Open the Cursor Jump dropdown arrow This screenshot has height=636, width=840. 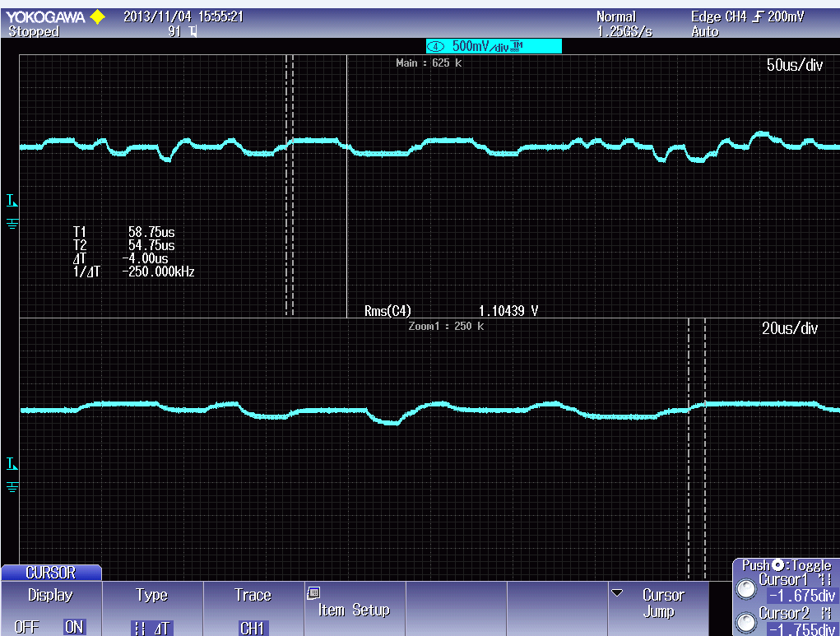(x=617, y=593)
